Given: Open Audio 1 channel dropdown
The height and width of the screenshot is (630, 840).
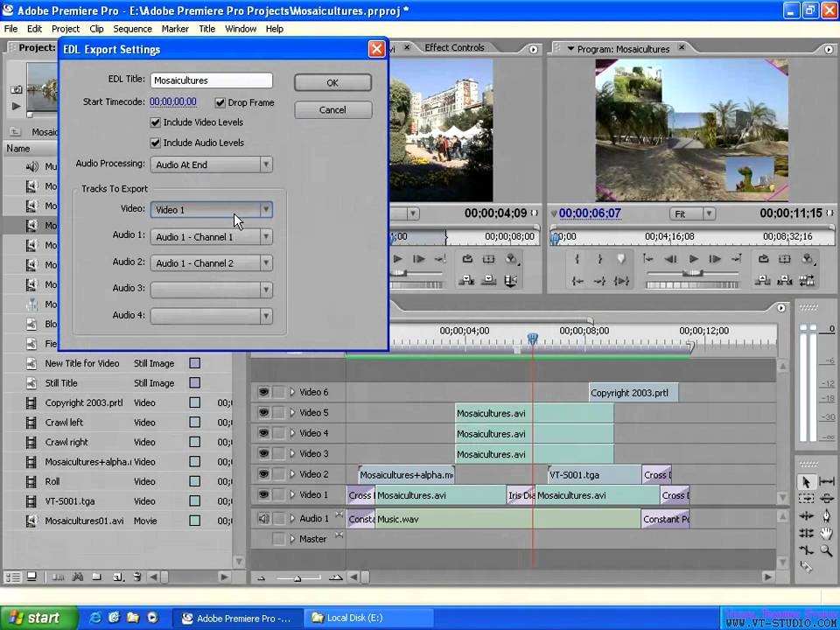Looking at the screenshot, I should pyautogui.click(x=212, y=236).
